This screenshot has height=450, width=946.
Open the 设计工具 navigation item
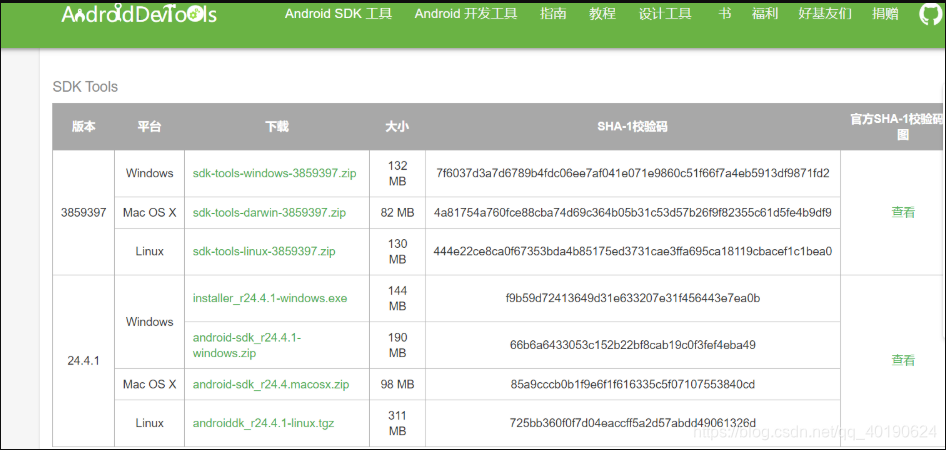665,14
